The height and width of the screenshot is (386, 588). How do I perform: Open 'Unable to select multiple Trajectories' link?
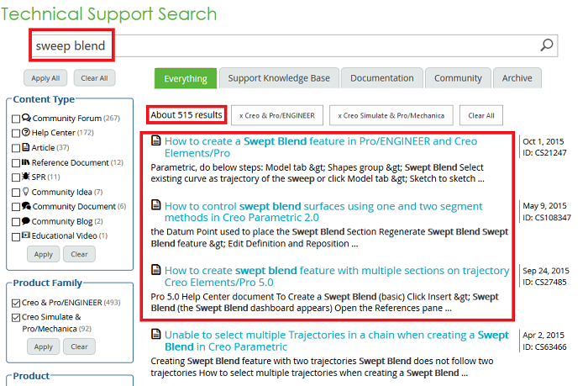336,341
